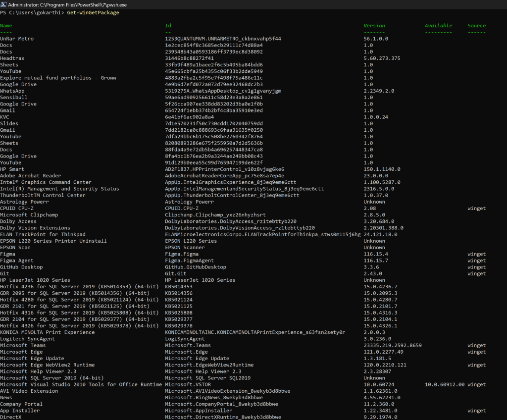Click the prompt text 'PS C:\Users\gokarthi>'

pyautogui.click(x=32, y=12)
